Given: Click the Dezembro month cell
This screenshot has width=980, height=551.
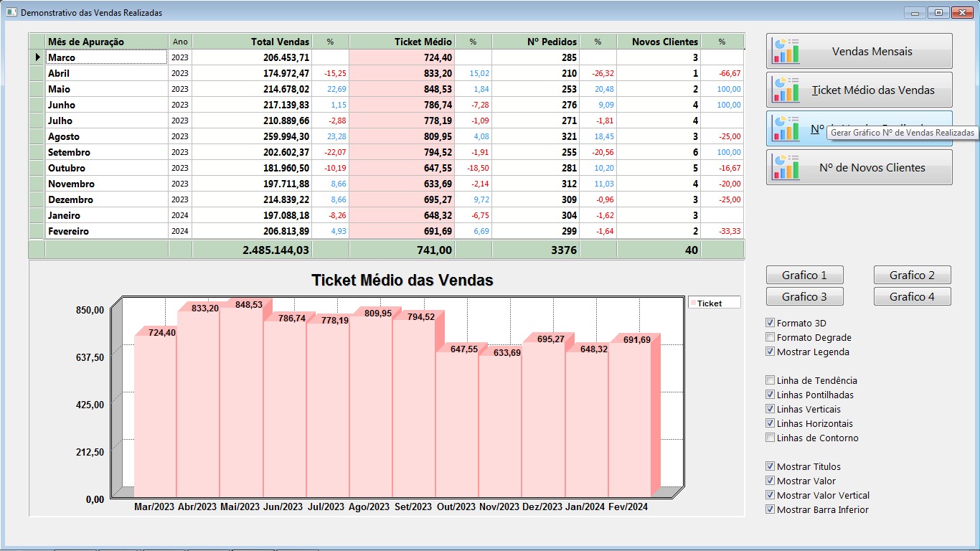Looking at the screenshot, I should 106,199.
